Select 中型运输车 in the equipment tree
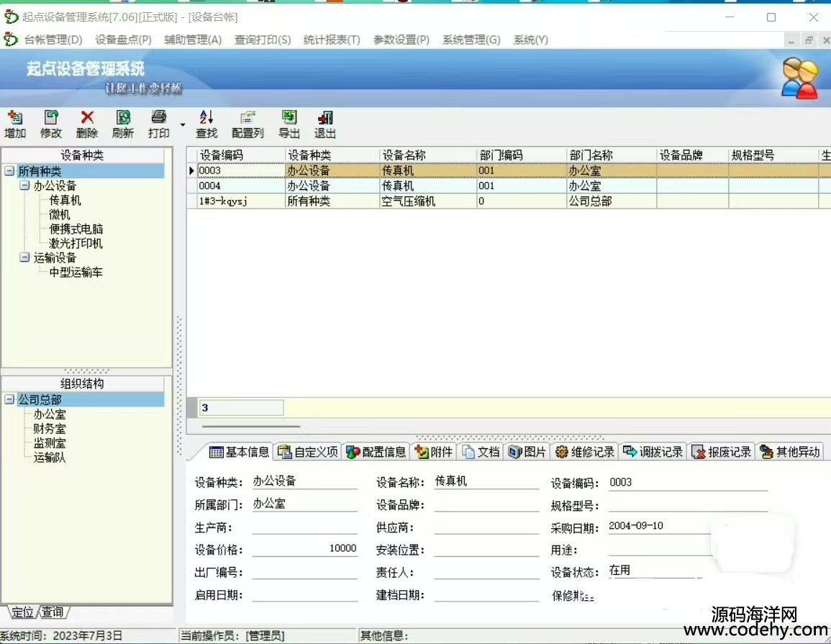Viewport: 831px width, 644px height. pyautogui.click(x=76, y=273)
